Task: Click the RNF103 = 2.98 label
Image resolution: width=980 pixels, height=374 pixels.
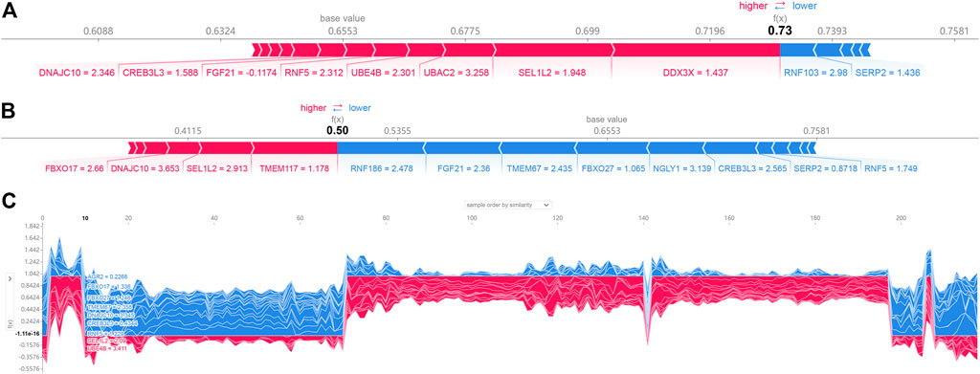Action: tap(814, 73)
